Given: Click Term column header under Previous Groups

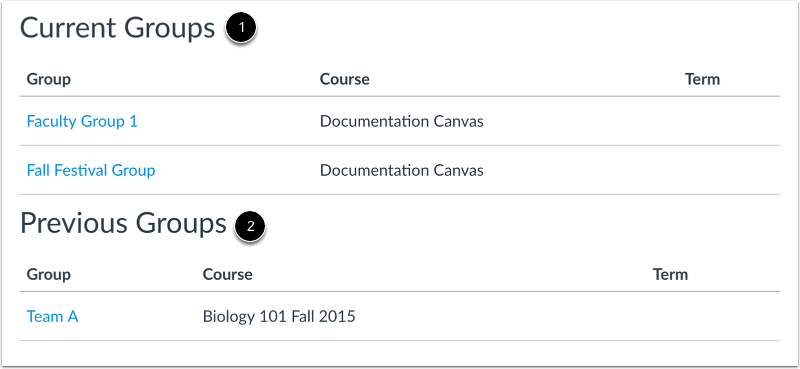Looking at the screenshot, I should point(670,274).
